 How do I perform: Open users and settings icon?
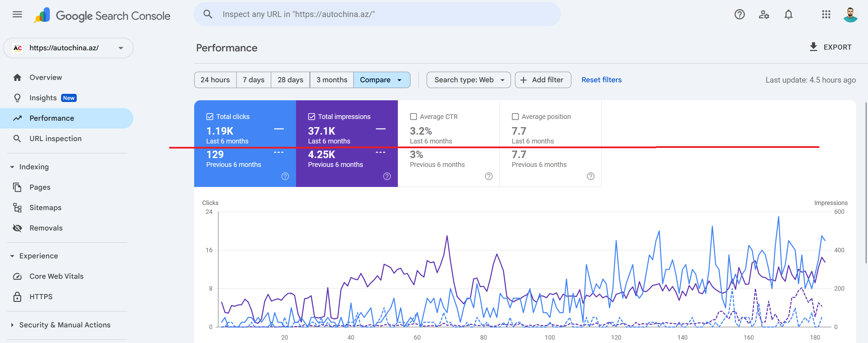(x=764, y=14)
